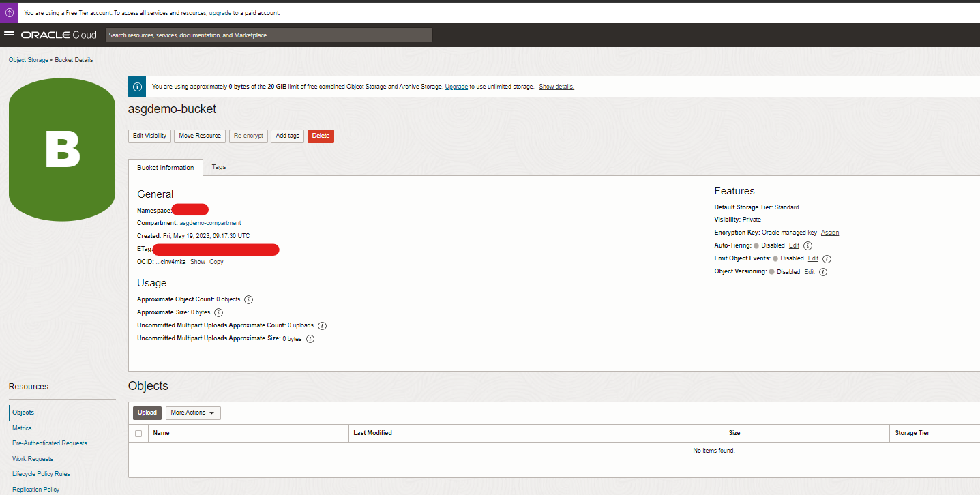Click the green bucket avatar icon
The width and height of the screenshot is (980, 495).
click(61, 149)
